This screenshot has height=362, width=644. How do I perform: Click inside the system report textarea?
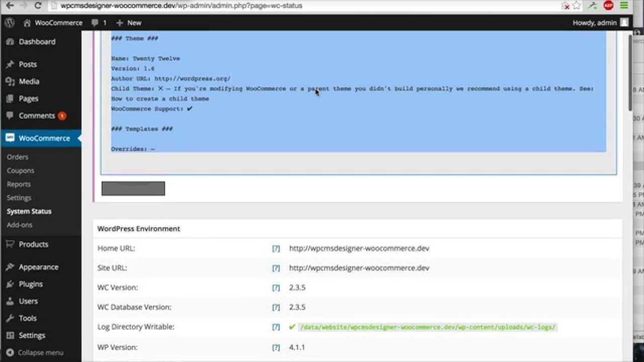(x=358, y=103)
